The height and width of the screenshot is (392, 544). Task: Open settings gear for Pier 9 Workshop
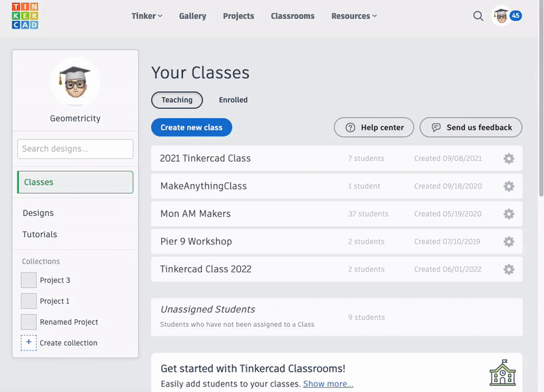pyautogui.click(x=509, y=242)
